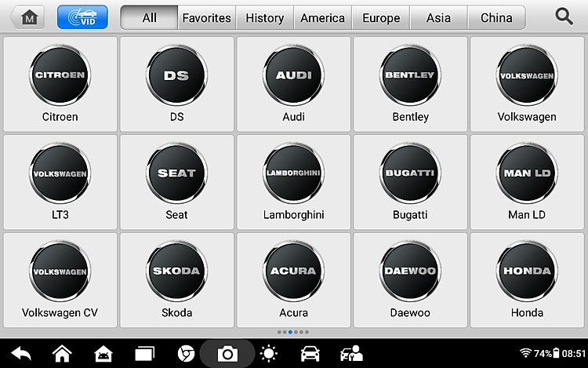588x368 pixels.
Task: Filter brands by Europe tab
Action: (381, 17)
